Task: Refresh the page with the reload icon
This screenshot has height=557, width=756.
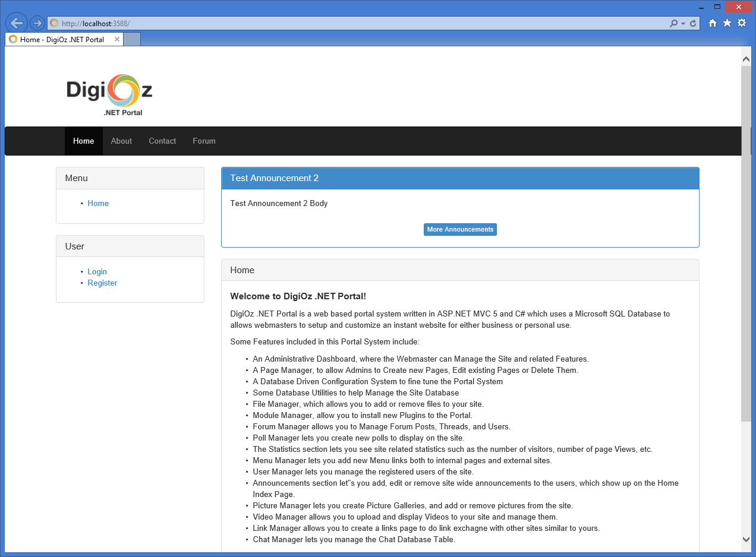Action: (x=693, y=23)
